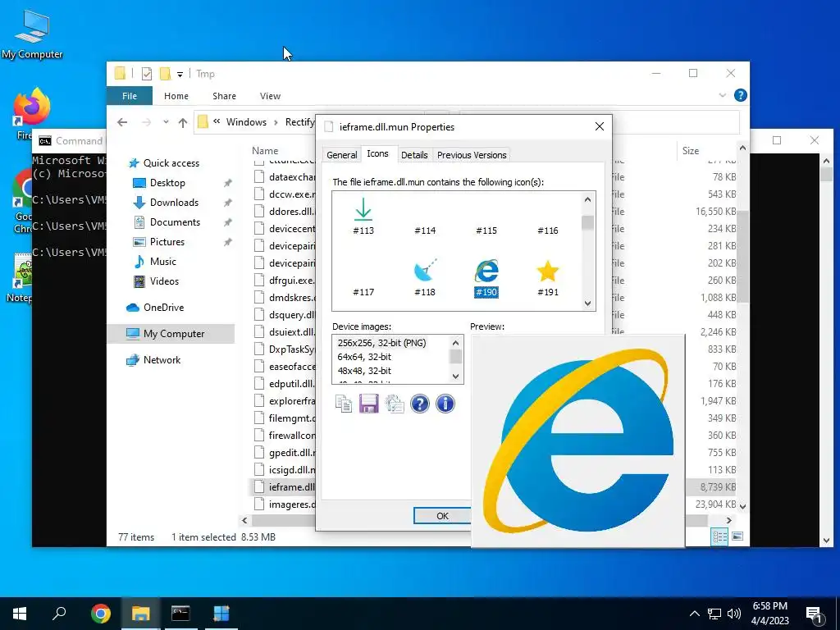This screenshot has height=630, width=840.
Task: Click File Explorer taskbar icon
Action: tap(140, 614)
